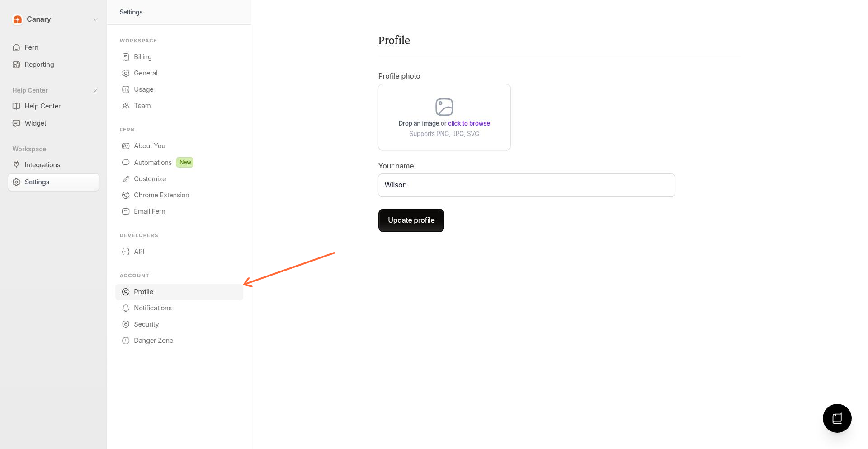Open the Danger Zone settings
The width and height of the screenshot is (868, 449).
tap(153, 340)
